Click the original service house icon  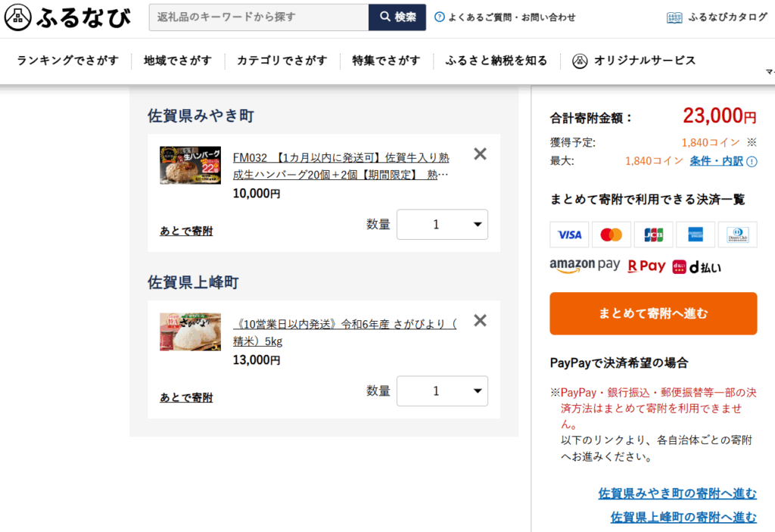580,61
